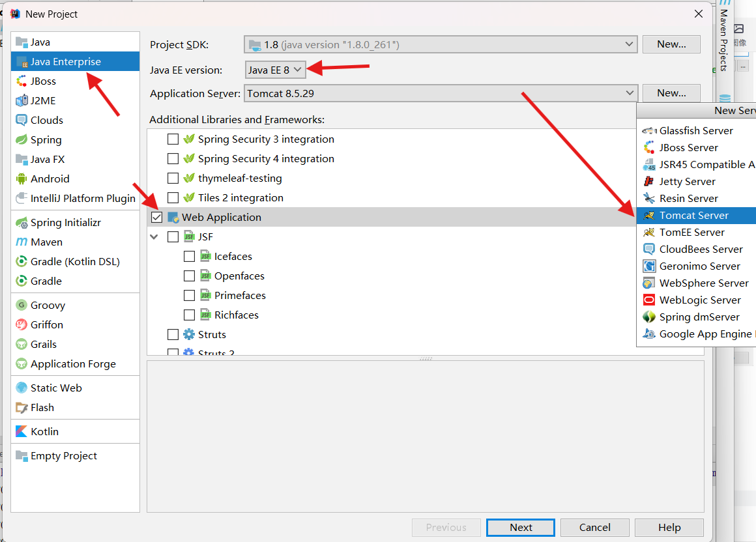This screenshot has height=542, width=756.
Task: Choose the Gradle (Kotlin DSL) icon
Action: [x=22, y=262]
